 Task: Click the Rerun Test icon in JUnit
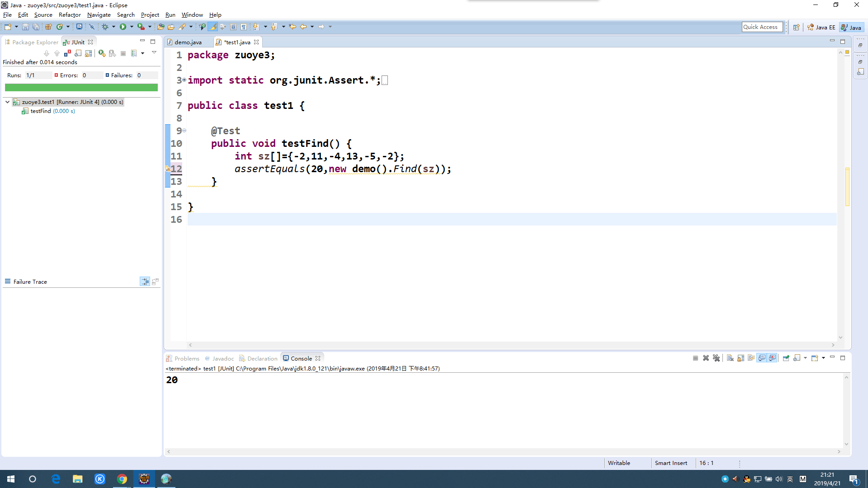[102, 53]
